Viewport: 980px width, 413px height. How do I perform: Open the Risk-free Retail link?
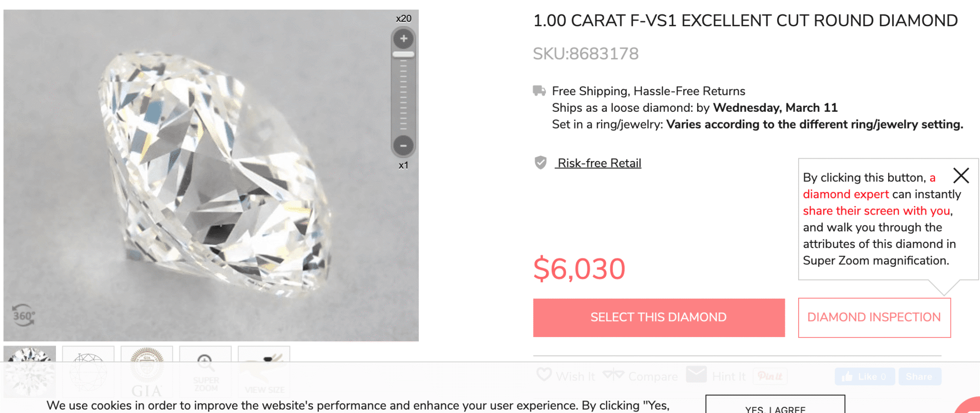pos(599,163)
